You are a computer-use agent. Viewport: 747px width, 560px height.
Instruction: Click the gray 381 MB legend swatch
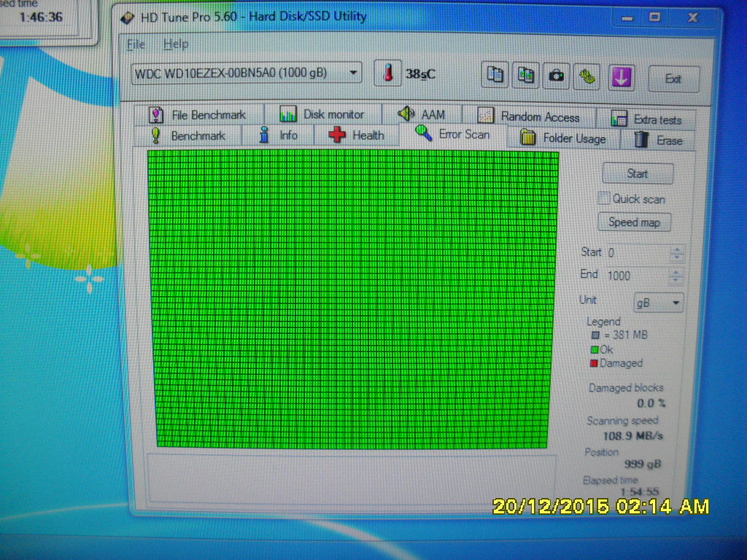595,335
